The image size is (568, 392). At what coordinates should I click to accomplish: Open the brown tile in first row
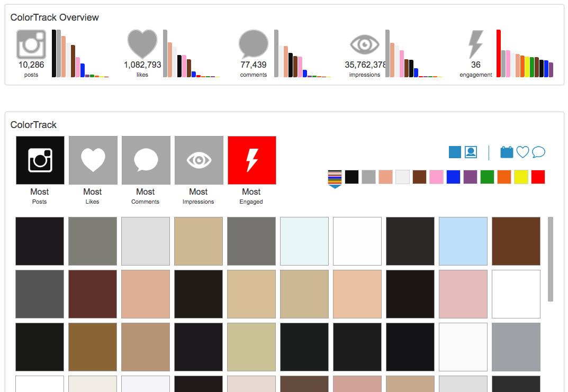click(516, 241)
